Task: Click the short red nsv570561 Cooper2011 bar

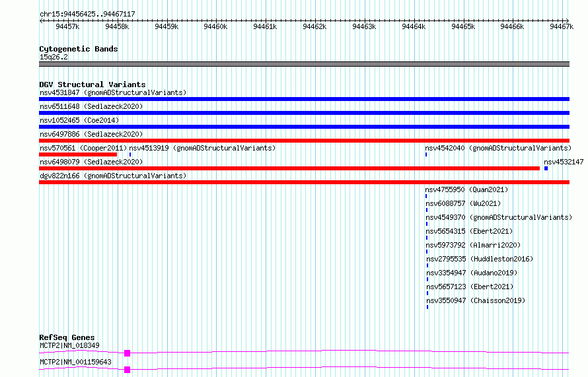Action: pyautogui.click(x=78, y=154)
